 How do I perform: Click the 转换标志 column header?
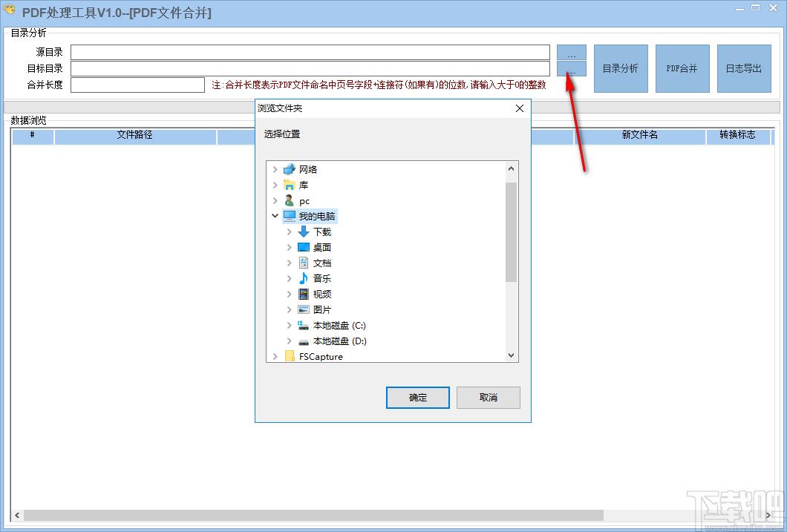pos(737,135)
